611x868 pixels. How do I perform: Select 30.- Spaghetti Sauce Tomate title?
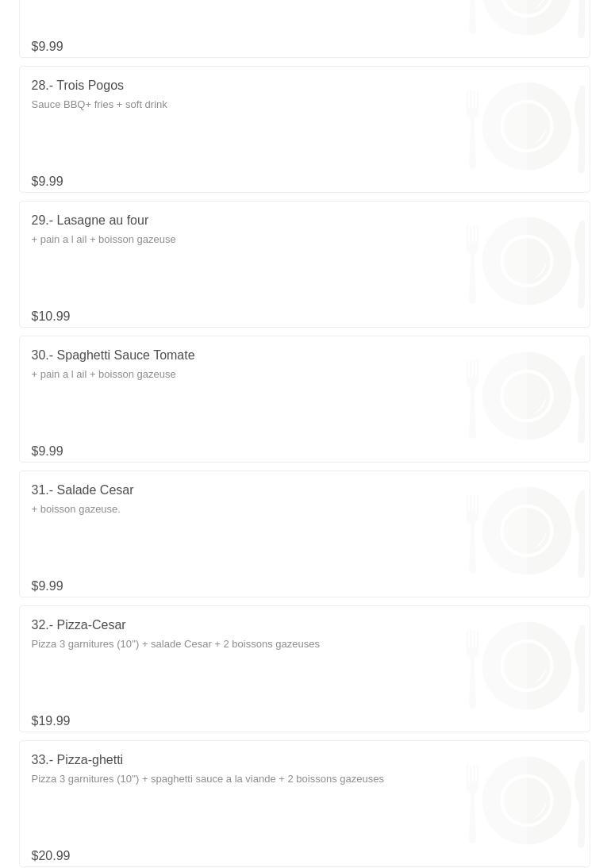pos(113,355)
